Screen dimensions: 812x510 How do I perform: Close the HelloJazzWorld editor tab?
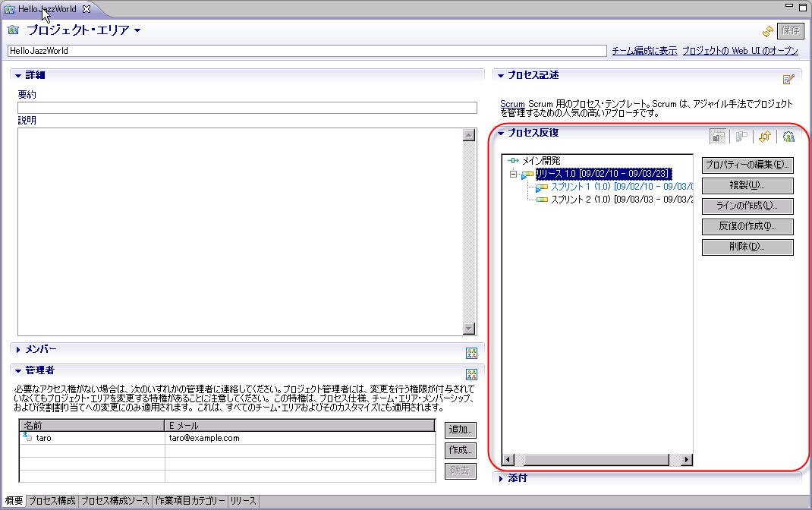point(87,9)
